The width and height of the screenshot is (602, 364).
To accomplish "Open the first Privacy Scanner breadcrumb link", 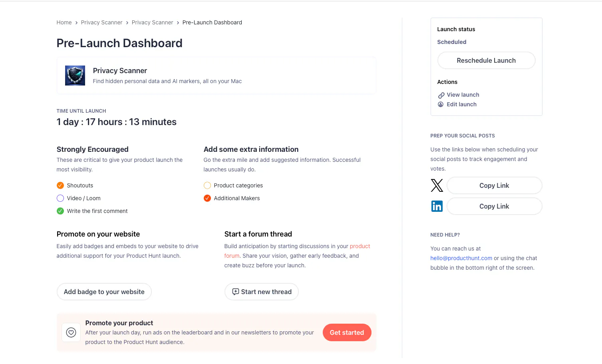I will [x=102, y=22].
